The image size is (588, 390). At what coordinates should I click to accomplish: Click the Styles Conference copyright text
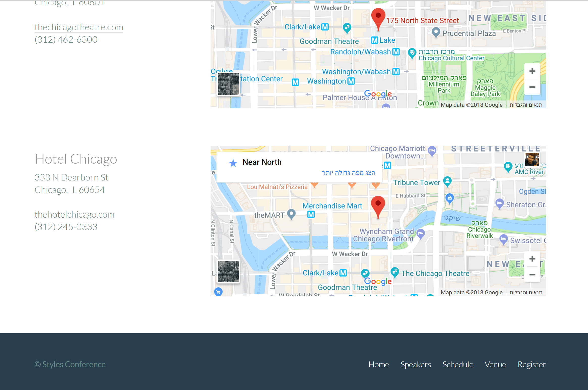click(70, 365)
